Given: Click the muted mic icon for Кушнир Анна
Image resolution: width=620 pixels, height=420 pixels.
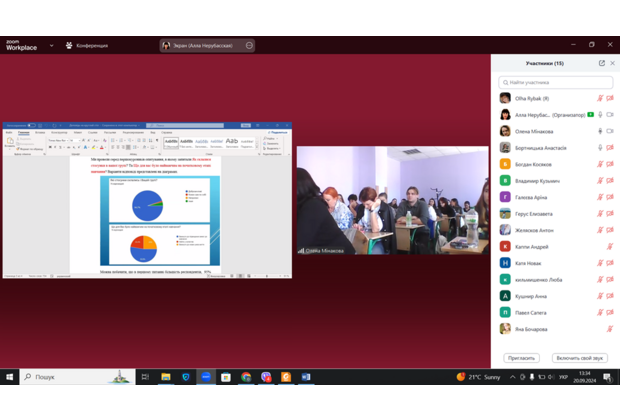Looking at the screenshot, I should click(600, 296).
